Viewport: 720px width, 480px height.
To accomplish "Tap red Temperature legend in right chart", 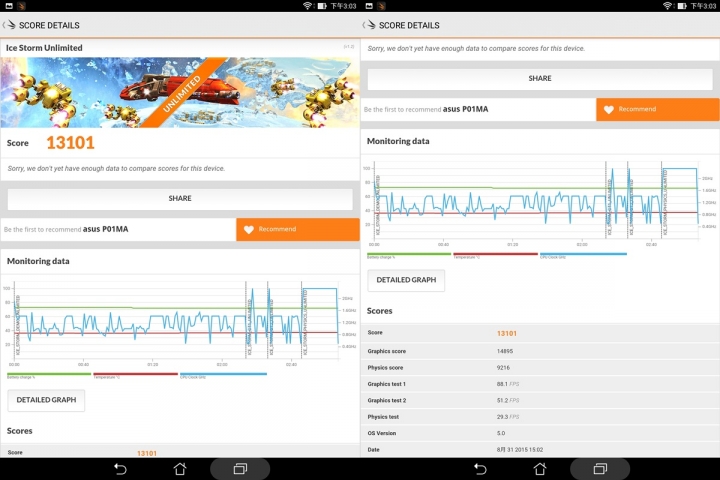I will [x=495, y=255].
